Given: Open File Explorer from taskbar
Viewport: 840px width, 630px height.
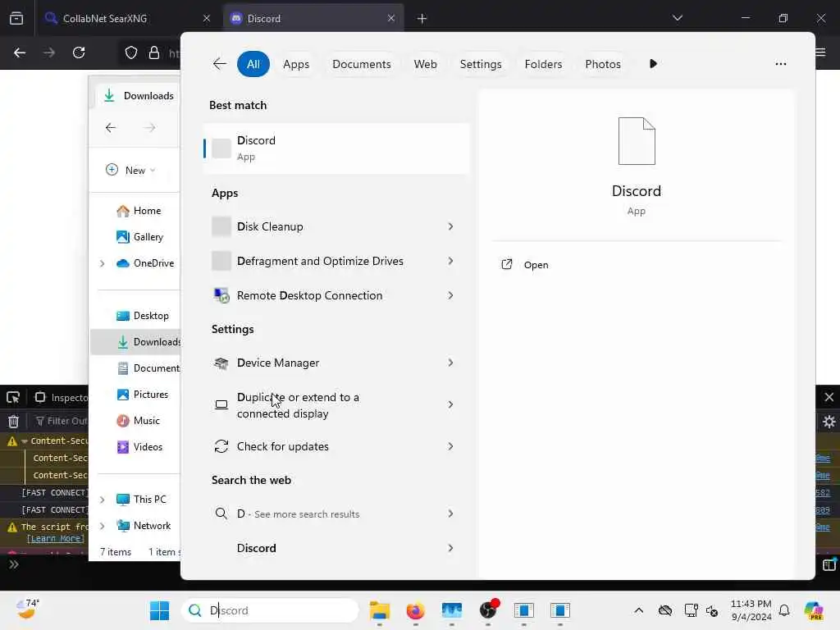Looking at the screenshot, I should pyautogui.click(x=379, y=610).
